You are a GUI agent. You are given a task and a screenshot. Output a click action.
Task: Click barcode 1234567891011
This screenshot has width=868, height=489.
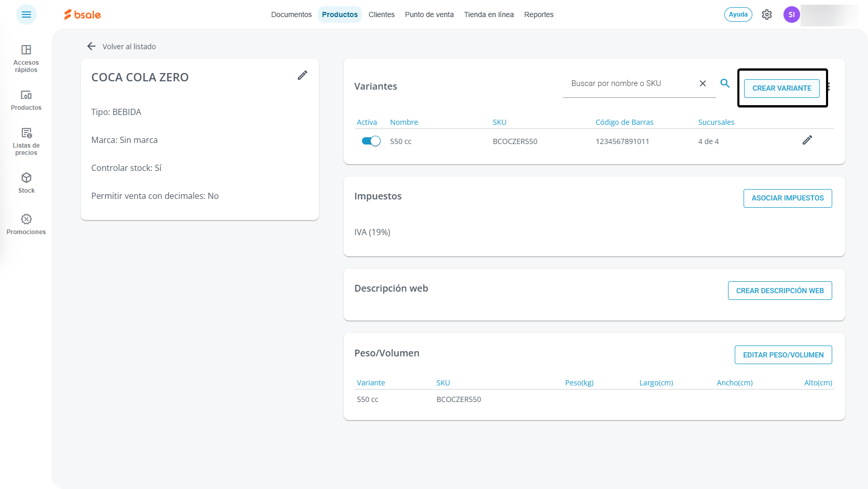tap(622, 141)
